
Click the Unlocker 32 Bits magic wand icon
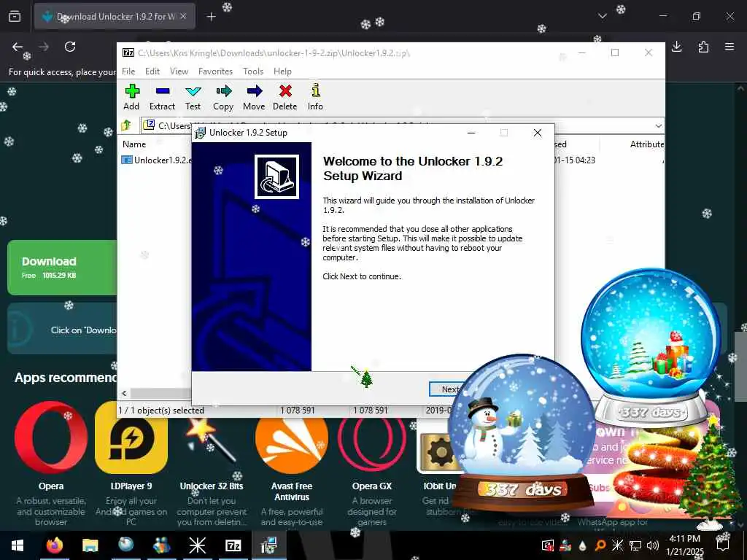212,440
